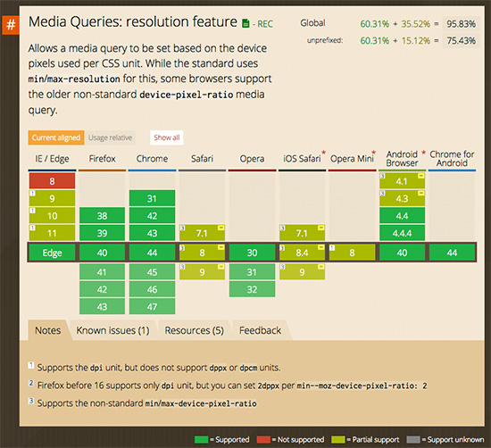
Task: Click the Firefox column header
Action: point(102,159)
